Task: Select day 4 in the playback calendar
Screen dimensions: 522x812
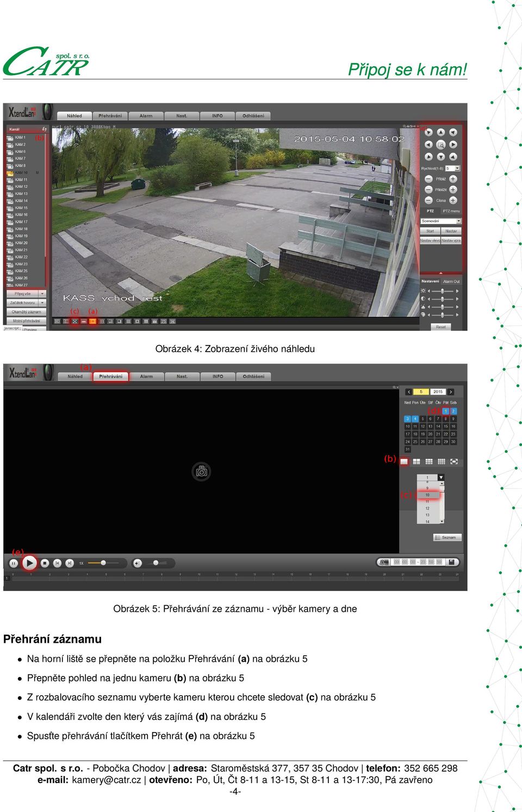Action: coord(415,419)
